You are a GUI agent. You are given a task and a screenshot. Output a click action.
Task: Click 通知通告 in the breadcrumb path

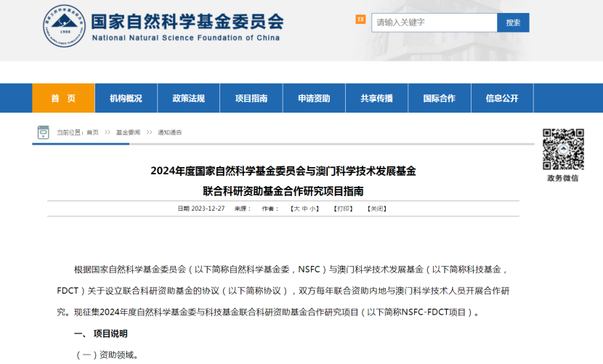coord(169,133)
